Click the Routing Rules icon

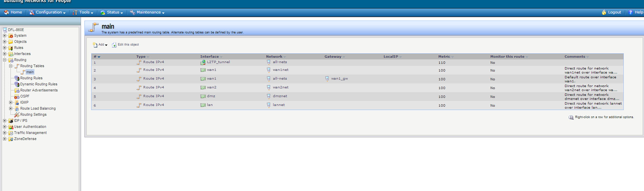coord(17,78)
